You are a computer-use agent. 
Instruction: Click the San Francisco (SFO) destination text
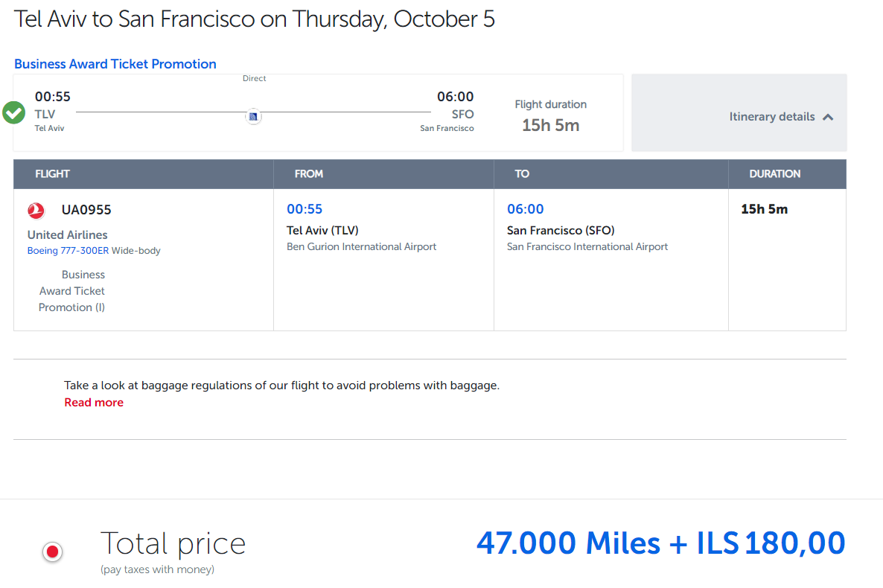tap(561, 230)
